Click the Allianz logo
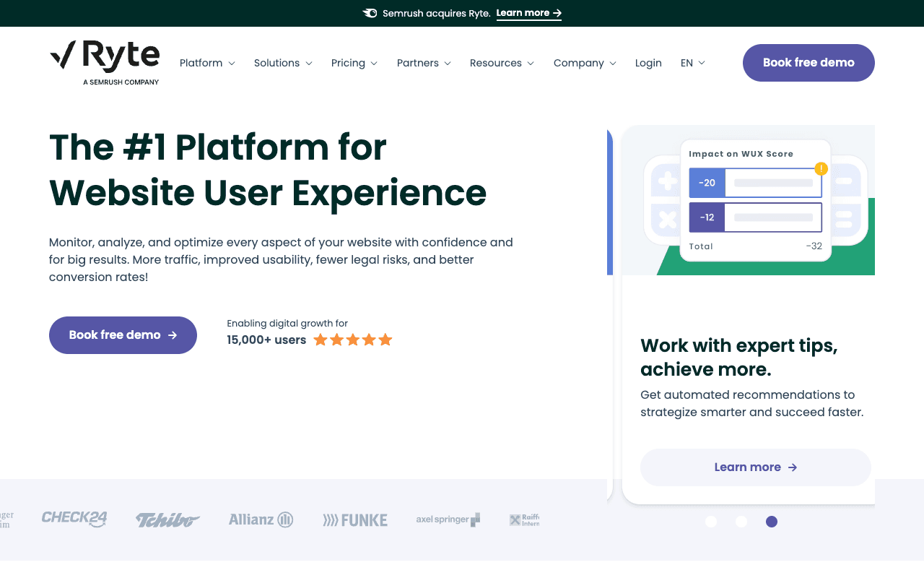924x578 pixels. pos(261,519)
